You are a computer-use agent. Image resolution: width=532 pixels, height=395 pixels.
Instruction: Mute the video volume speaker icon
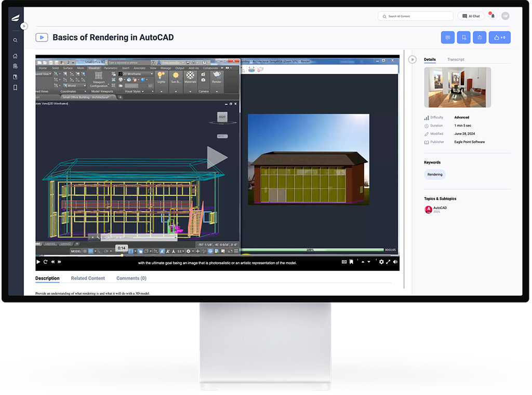[395, 262]
